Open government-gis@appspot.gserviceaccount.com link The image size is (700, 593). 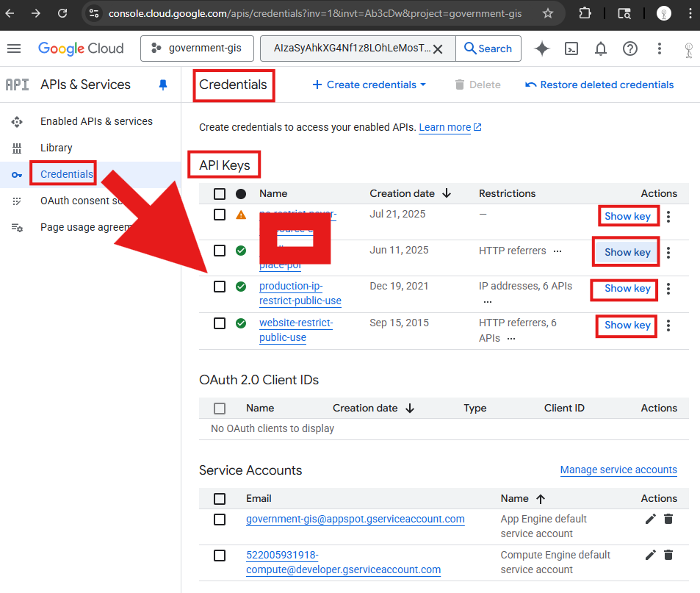356,519
